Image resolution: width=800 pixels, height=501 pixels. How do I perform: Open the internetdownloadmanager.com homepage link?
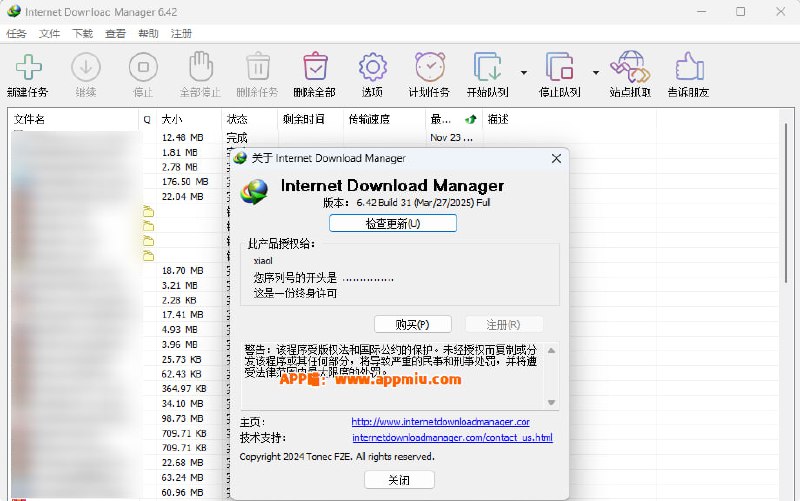tap(440, 422)
